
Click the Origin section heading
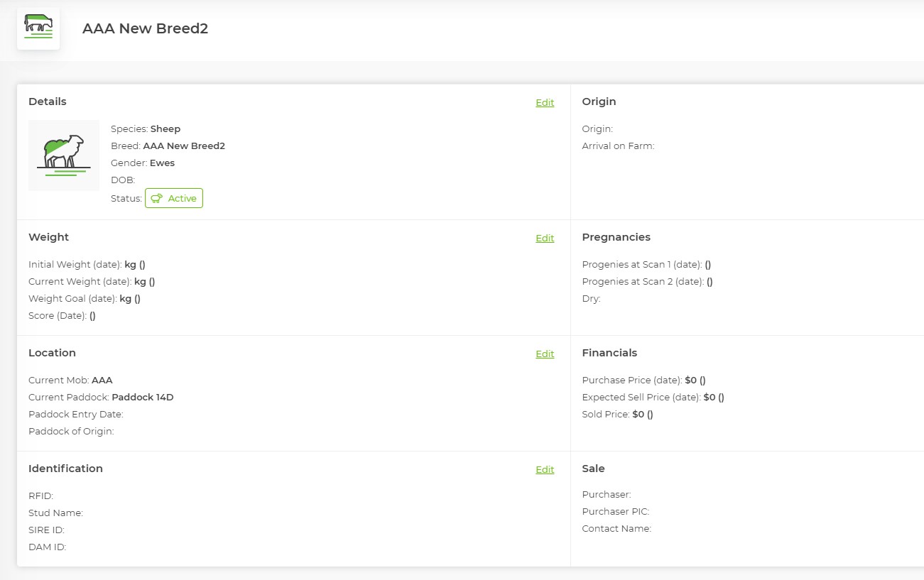pos(599,102)
